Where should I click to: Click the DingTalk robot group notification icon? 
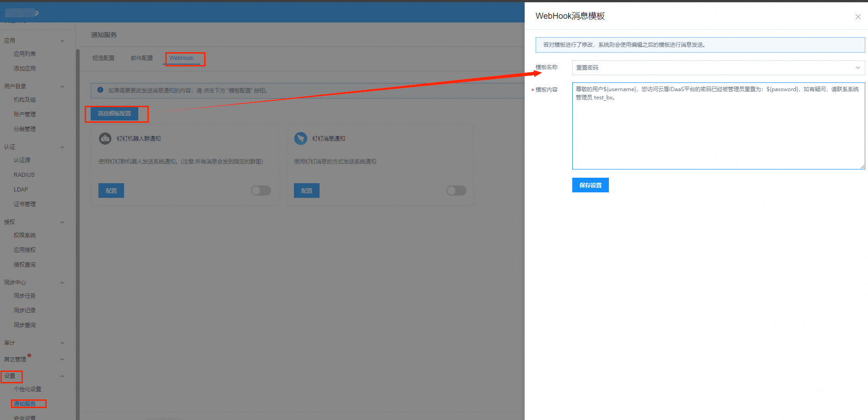(105, 138)
